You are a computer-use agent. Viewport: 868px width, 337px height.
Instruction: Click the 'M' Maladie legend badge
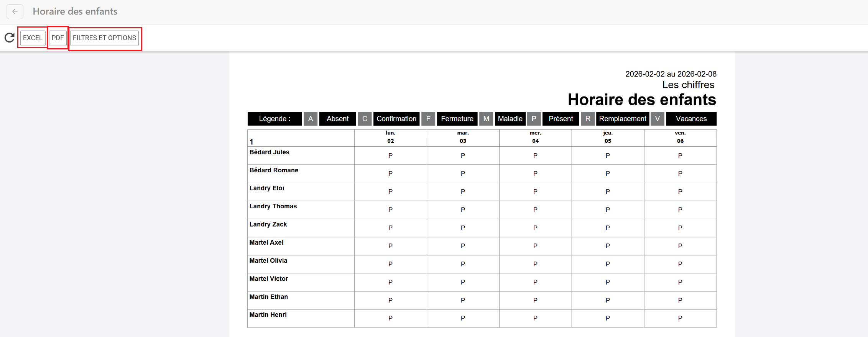pyautogui.click(x=486, y=119)
